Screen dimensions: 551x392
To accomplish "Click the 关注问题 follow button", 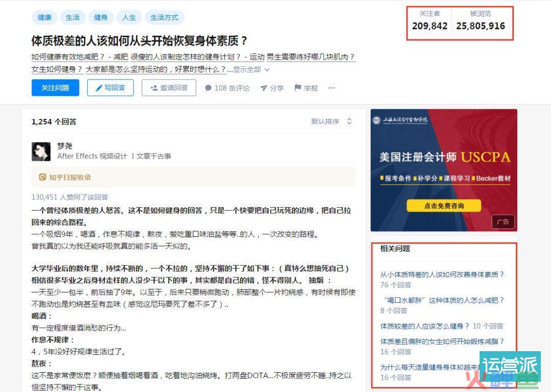I will point(55,88).
